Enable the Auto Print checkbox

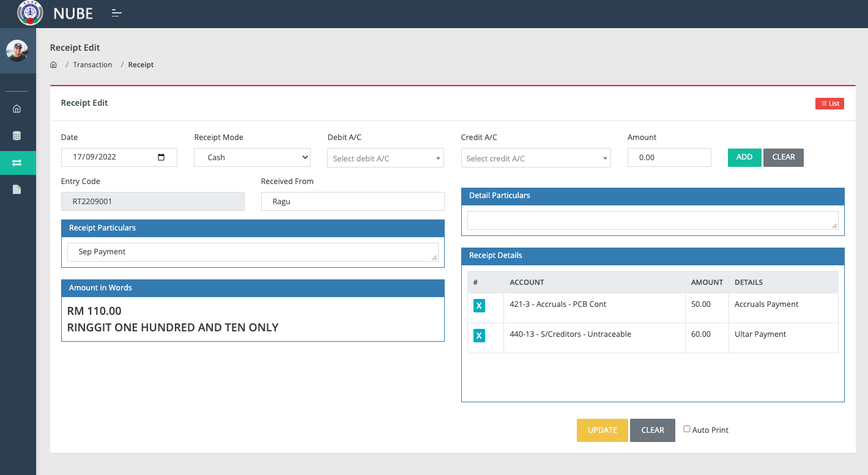[687, 429]
